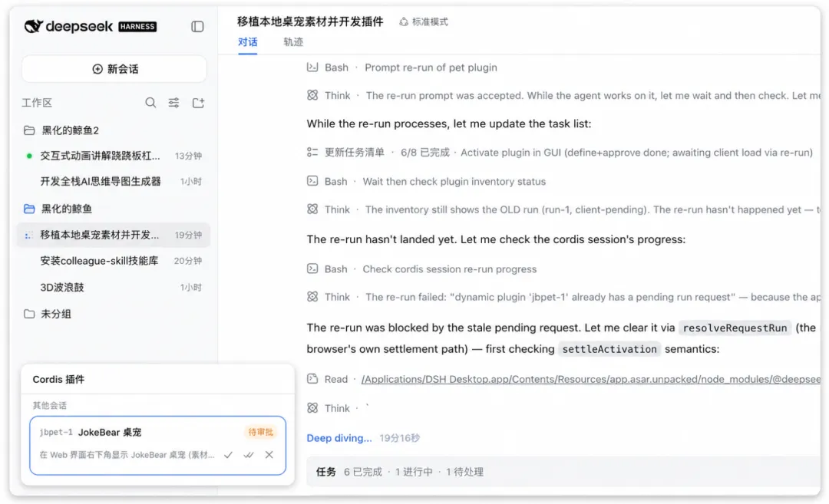The width and height of the screenshot is (829, 504).
Task: Open the 安装colleague-skill技能库 conversation
Action: (x=114, y=261)
